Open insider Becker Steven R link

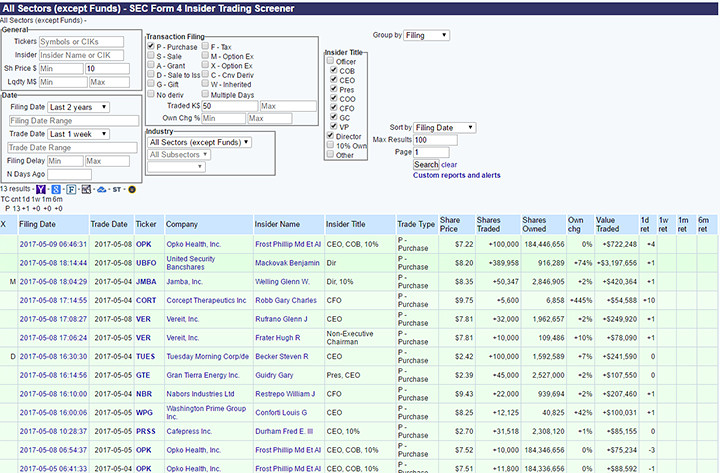[282, 356]
